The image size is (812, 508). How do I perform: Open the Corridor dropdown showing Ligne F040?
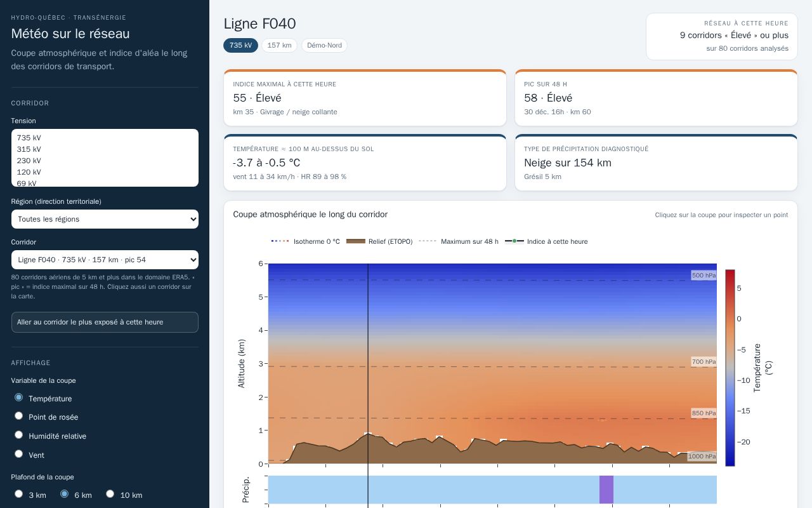[x=105, y=260]
